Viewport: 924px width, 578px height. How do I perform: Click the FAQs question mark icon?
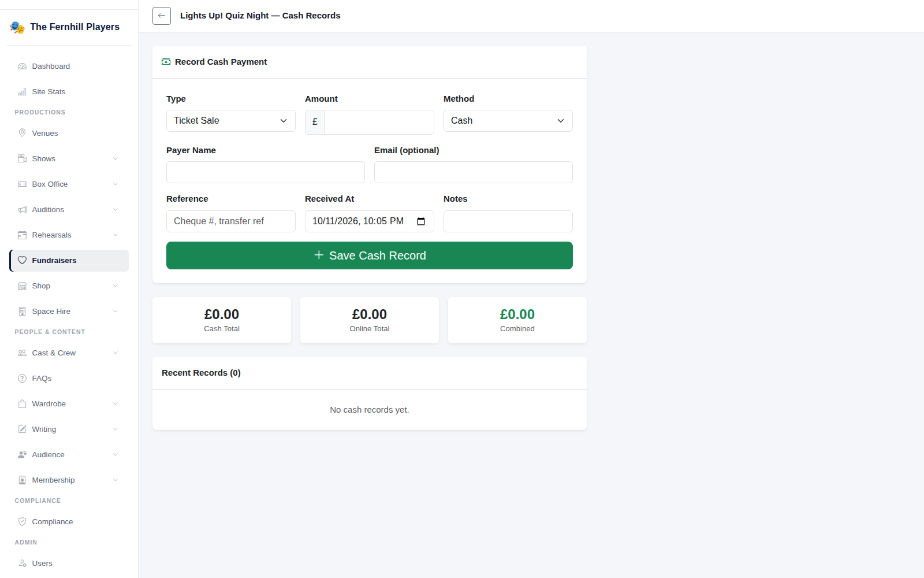pos(22,379)
